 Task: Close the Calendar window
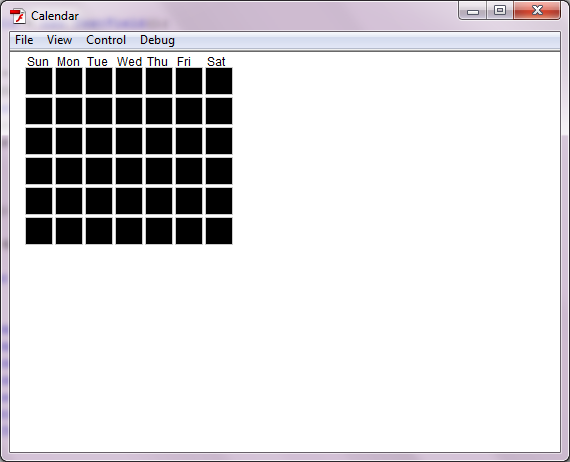[x=537, y=11]
